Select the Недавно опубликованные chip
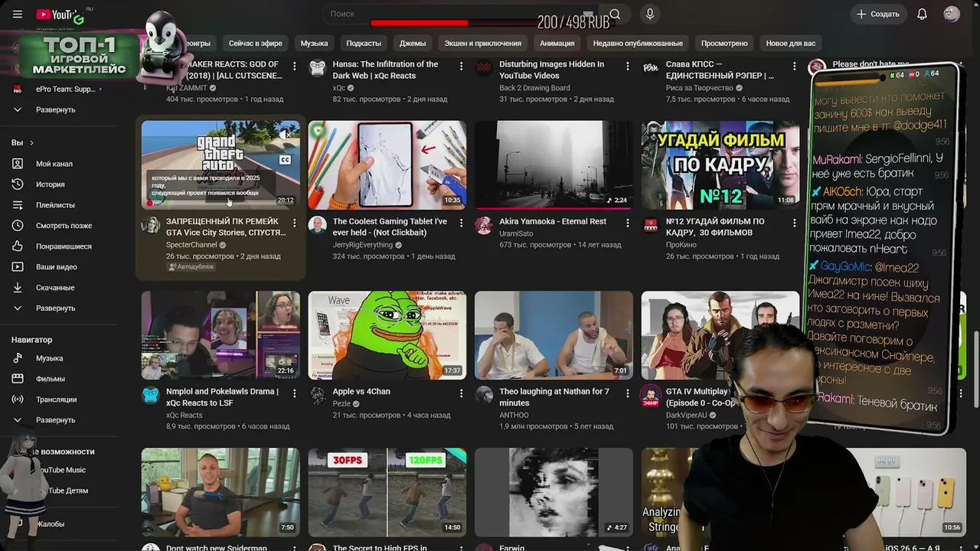 click(x=638, y=44)
